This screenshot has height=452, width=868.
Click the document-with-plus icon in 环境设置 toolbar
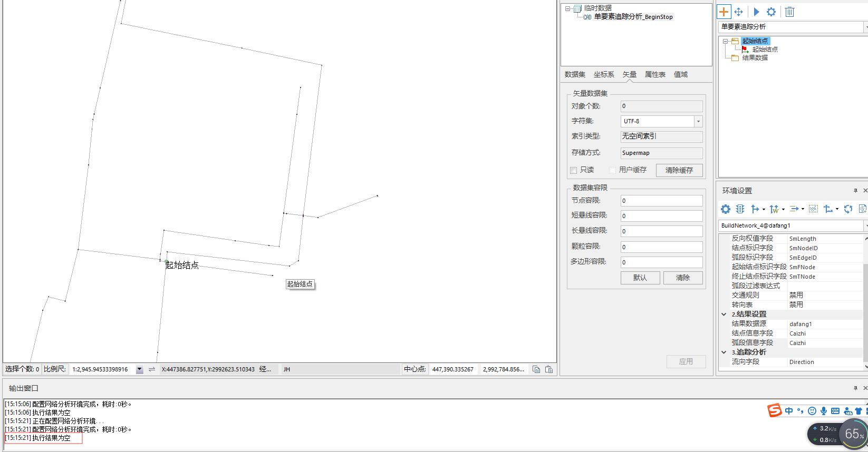(863, 209)
